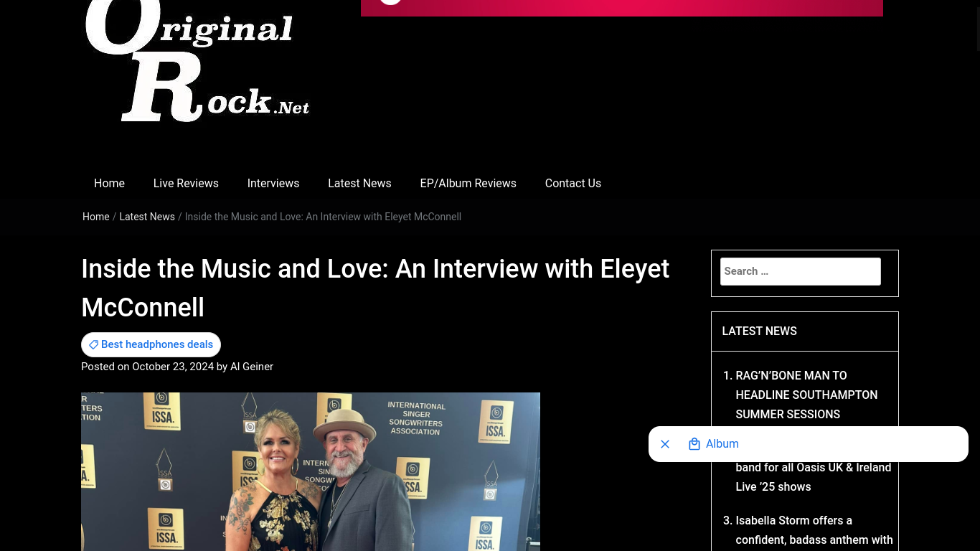This screenshot has width=980, height=551.
Task: Open the Contact Us page
Action: [573, 184]
